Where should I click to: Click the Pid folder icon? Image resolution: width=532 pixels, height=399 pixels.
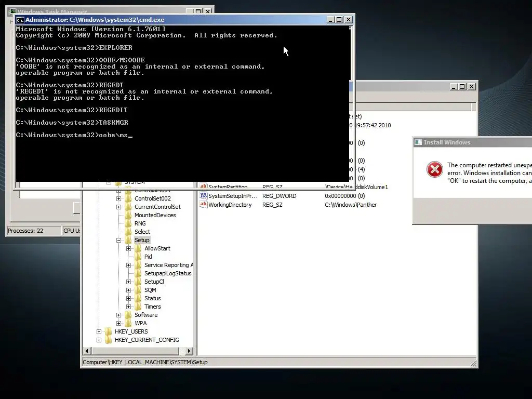click(138, 257)
